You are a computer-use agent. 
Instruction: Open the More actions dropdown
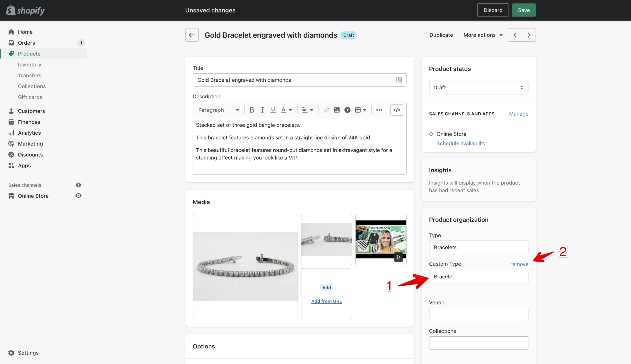483,35
